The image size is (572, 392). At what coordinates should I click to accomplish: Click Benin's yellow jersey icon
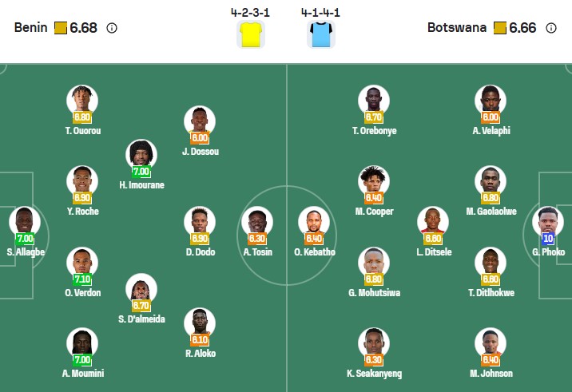point(250,35)
